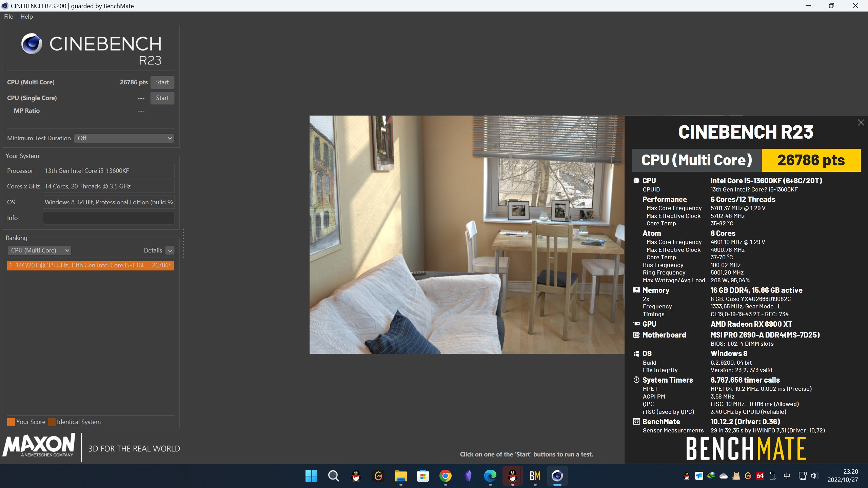Click the dotted panel splitter handle

pyautogui.click(x=183, y=243)
